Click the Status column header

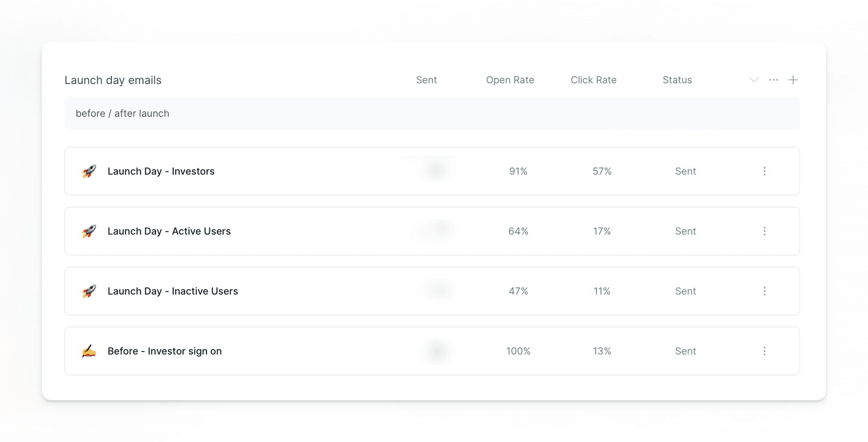[677, 80]
